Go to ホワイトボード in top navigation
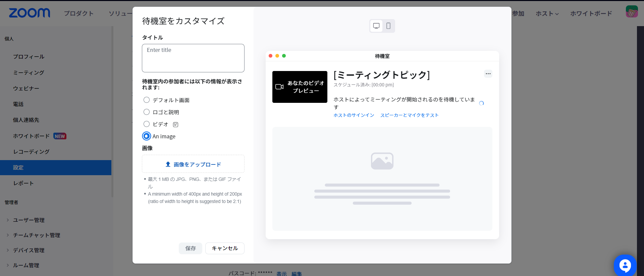Image resolution: width=644 pixels, height=276 pixels. point(591,14)
